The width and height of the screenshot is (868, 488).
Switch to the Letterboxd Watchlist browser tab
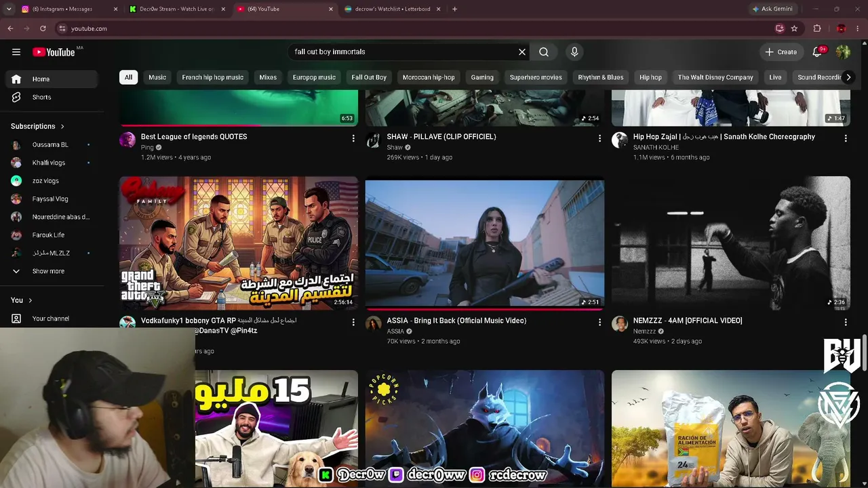(392, 9)
